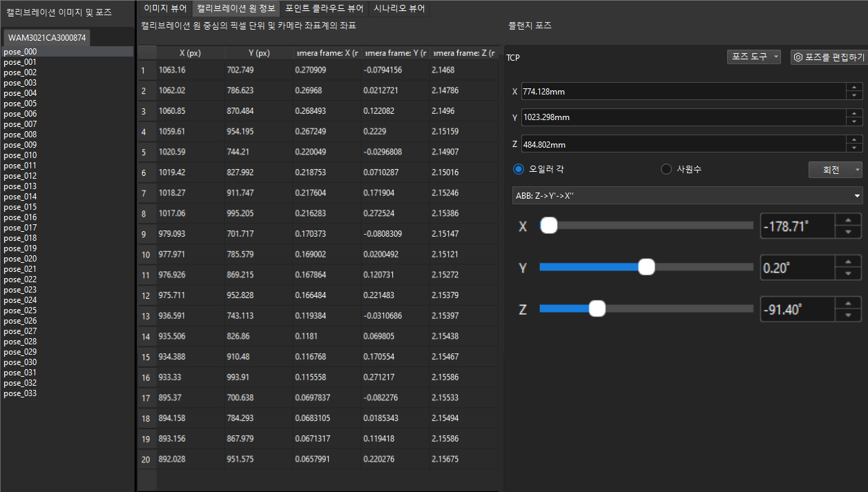This screenshot has width=868, height=492.
Task: Click cell 995.205 in row 8
Action: click(x=258, y=214)
